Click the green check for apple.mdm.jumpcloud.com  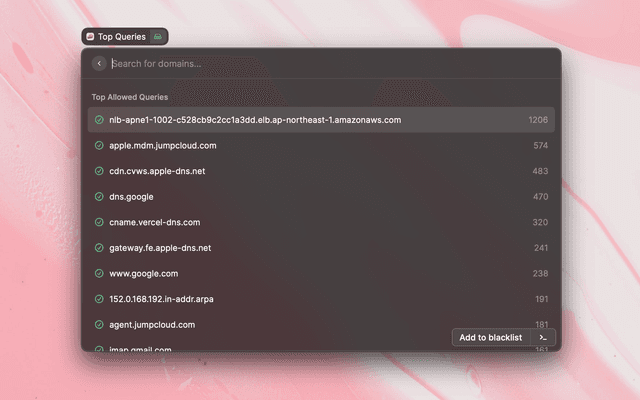pyautogui.click(x=99, y=145)
